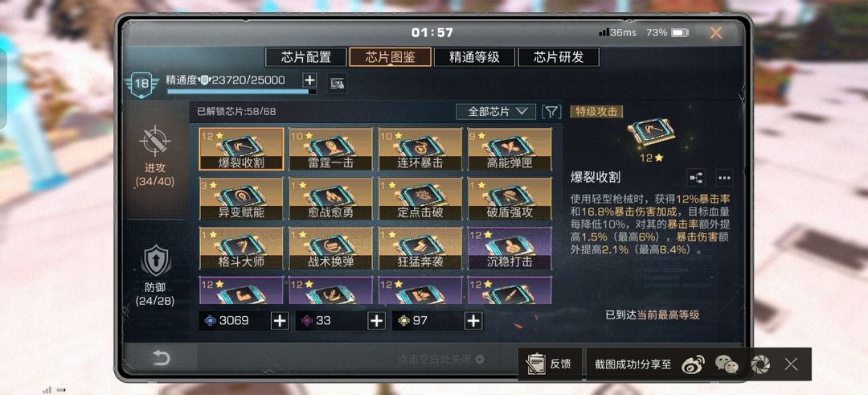Expand the 全部芯片 dropdown
The height and width of the screenshot is (395, 868).
pos(496,111)
